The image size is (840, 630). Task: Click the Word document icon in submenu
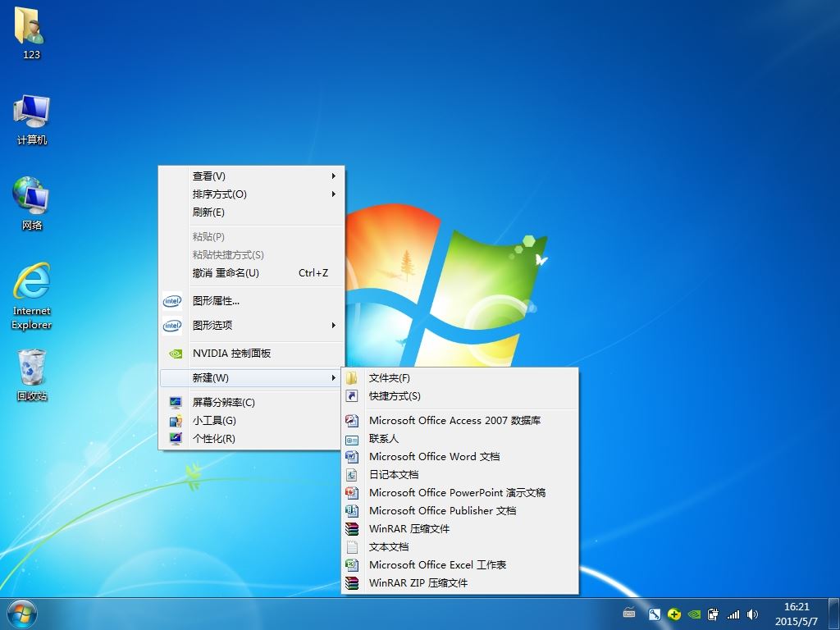point(351,456)
